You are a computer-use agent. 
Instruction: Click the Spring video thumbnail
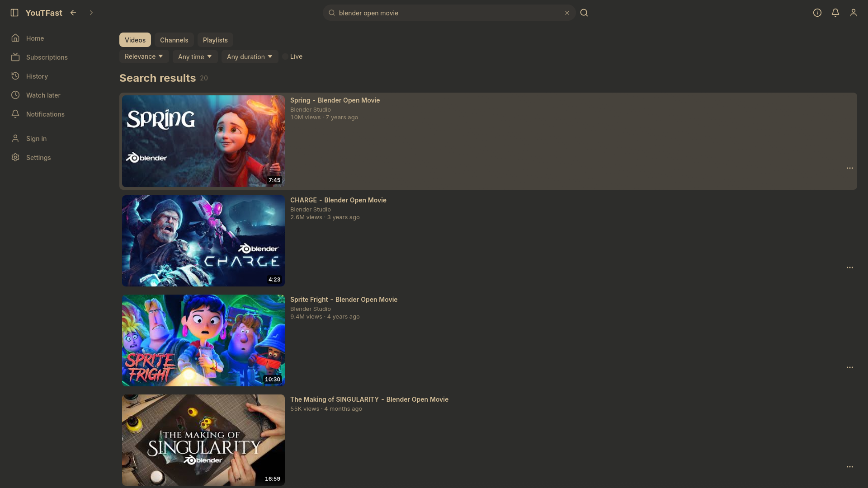(x=203, y=141)
